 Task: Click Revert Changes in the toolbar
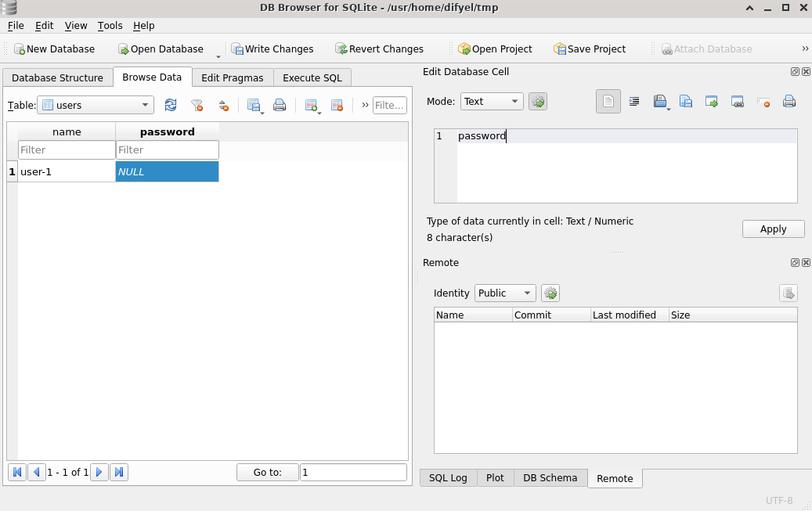click(x=380, y=49)
